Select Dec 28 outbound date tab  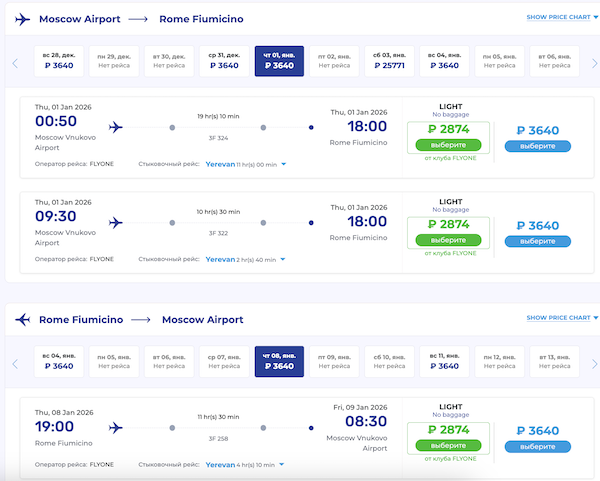pos(59,60)
